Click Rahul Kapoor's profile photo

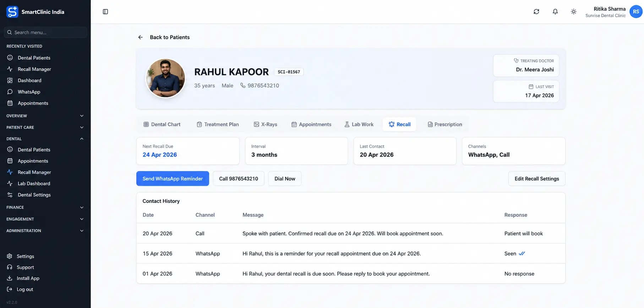165,78
